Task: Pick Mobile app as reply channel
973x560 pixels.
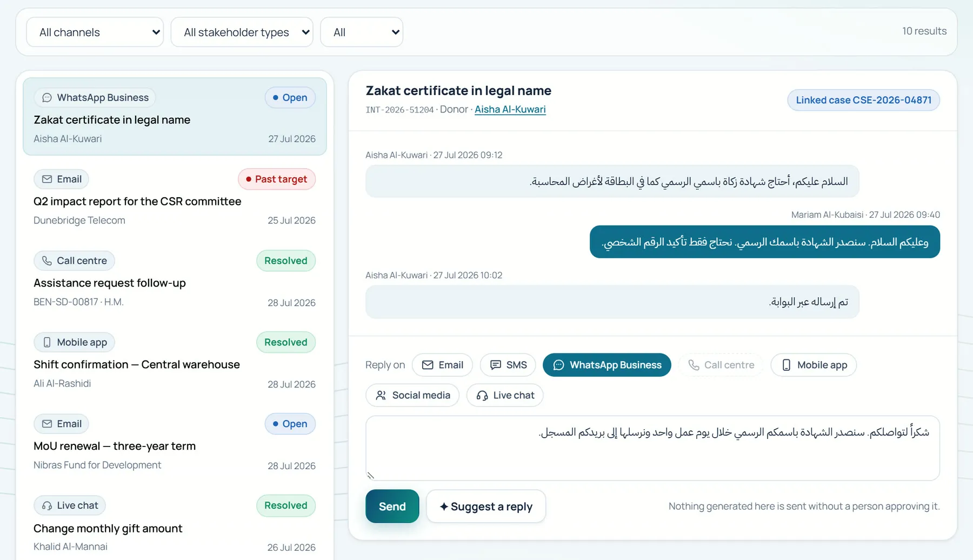Action: click(814, 365)
